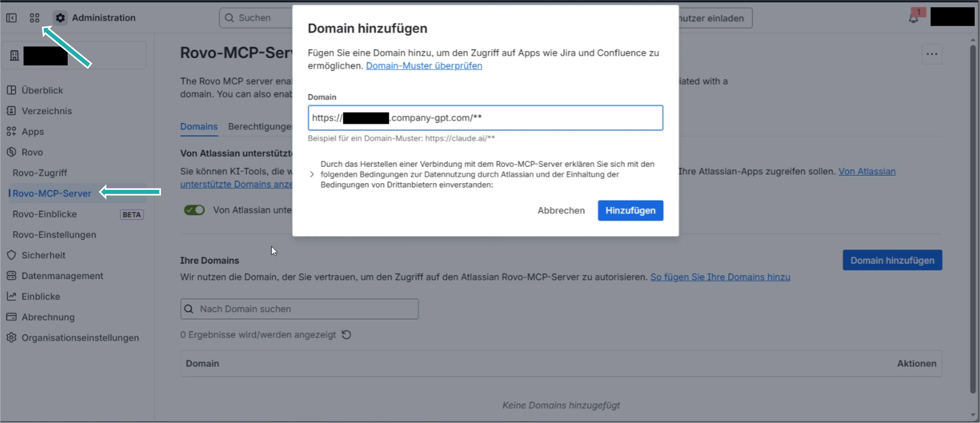Click the Domain-Muster überprüfen link
Screen dimensions: 980x423
[424, 66]
